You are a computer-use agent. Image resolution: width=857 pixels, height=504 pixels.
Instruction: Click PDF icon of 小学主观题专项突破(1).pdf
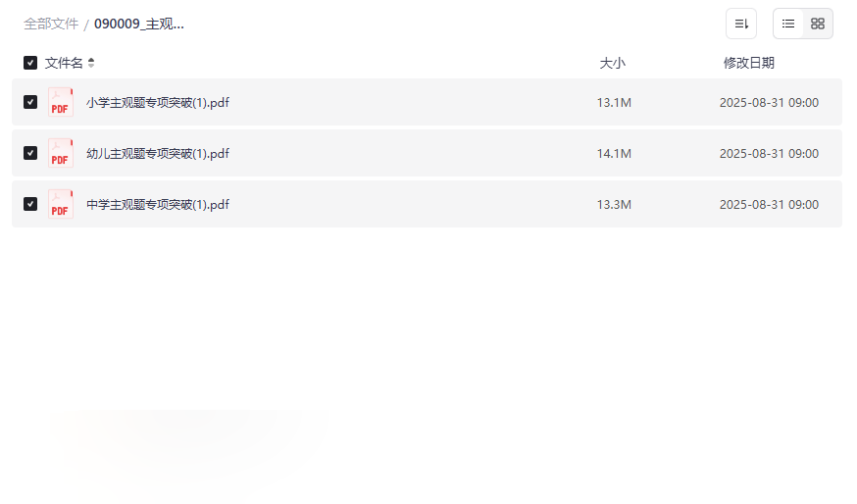tap(61, 102)
